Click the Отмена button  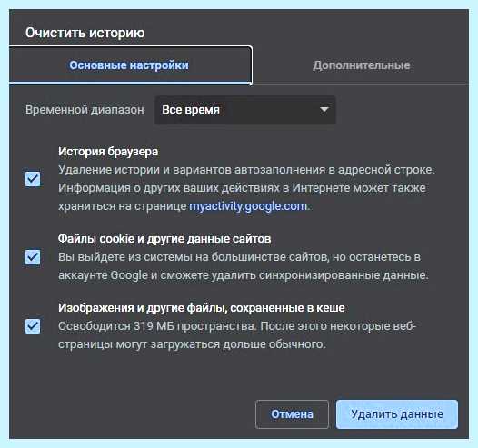pos(292,414)
